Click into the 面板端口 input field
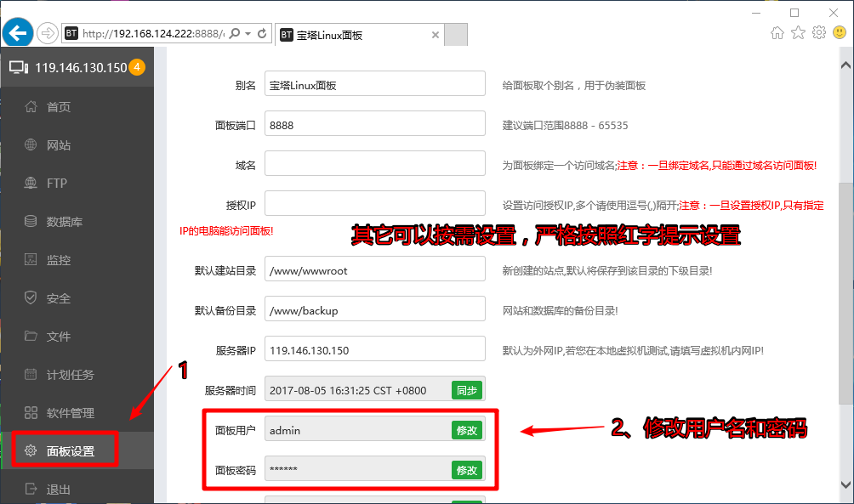The image size is (854, 504). 374,125
